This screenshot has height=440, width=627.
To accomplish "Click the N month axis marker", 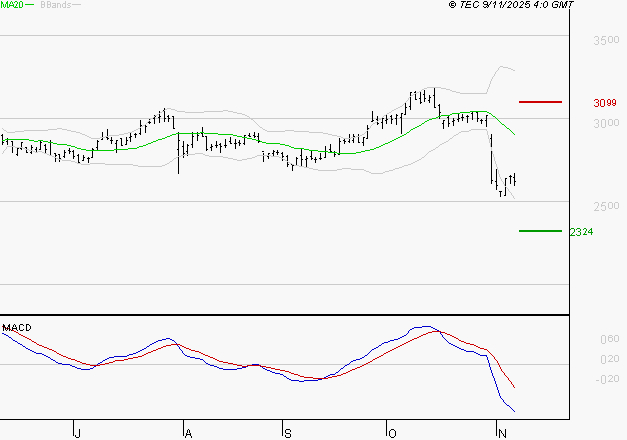I will point(502,433).
